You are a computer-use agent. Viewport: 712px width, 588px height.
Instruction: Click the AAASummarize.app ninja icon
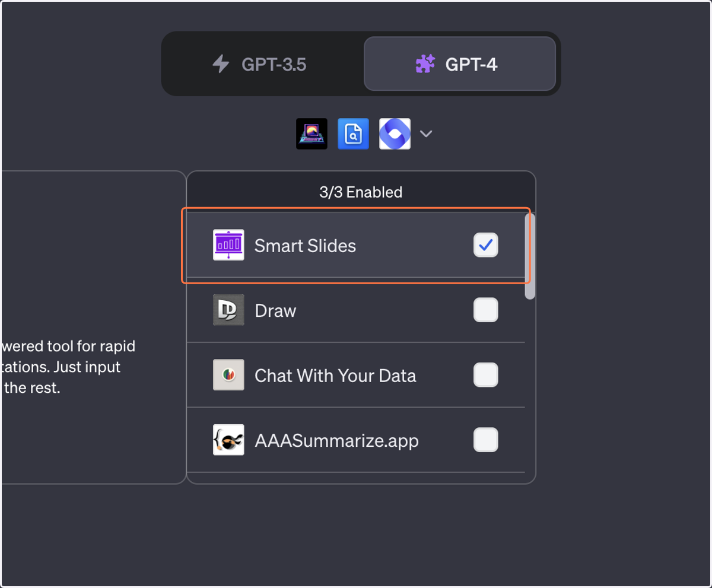point(228,440)
